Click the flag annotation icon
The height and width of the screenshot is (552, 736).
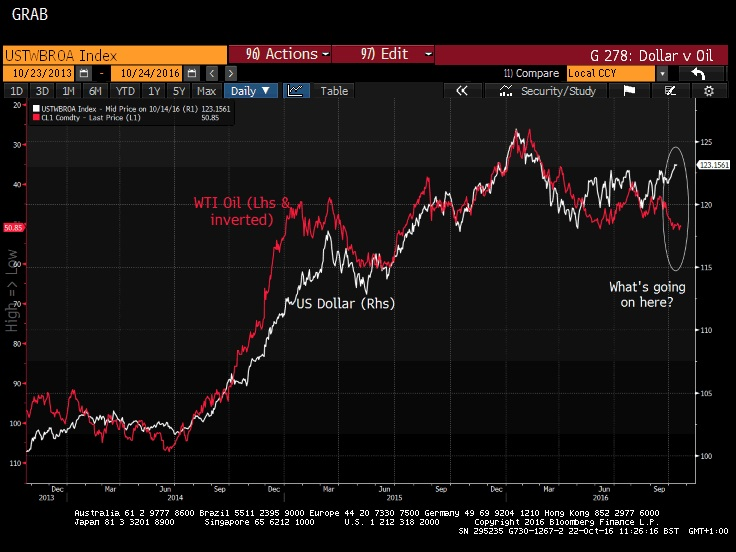[630, 91]
